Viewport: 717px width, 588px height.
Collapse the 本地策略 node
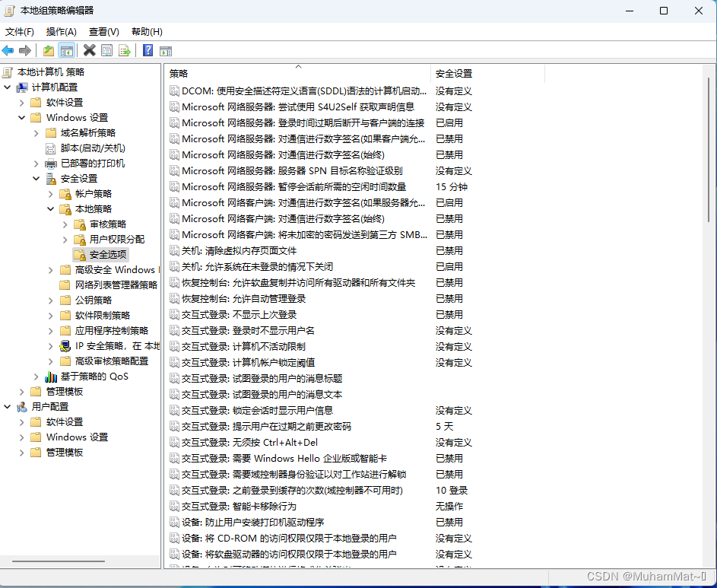(51, 208)
